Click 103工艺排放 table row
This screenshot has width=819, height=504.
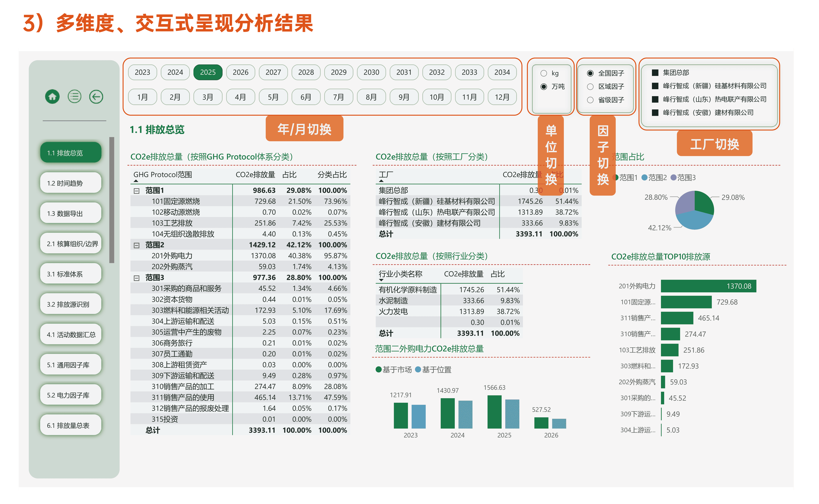click(240, 223)
